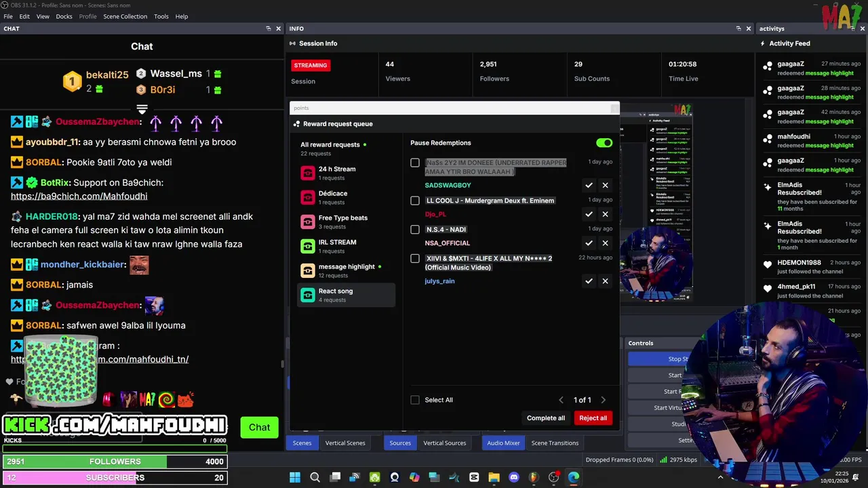868x488 pixels.
Task: Check the XIIVI & $MXTI request checkbox
Action: (415, 258)
